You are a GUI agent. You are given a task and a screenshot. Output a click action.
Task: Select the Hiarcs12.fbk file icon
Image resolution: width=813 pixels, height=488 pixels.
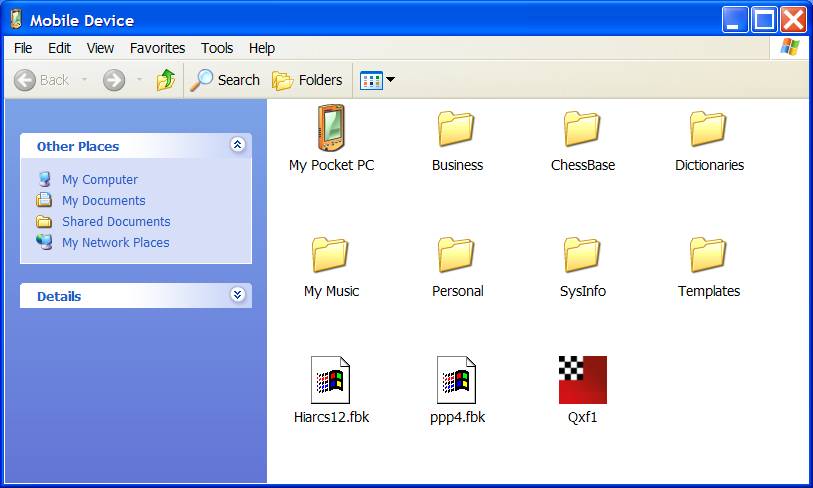pos(331,380)
